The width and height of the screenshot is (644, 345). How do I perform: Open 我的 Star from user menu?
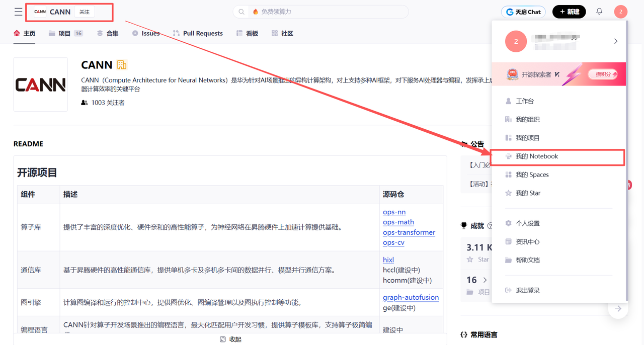[558, 193]
